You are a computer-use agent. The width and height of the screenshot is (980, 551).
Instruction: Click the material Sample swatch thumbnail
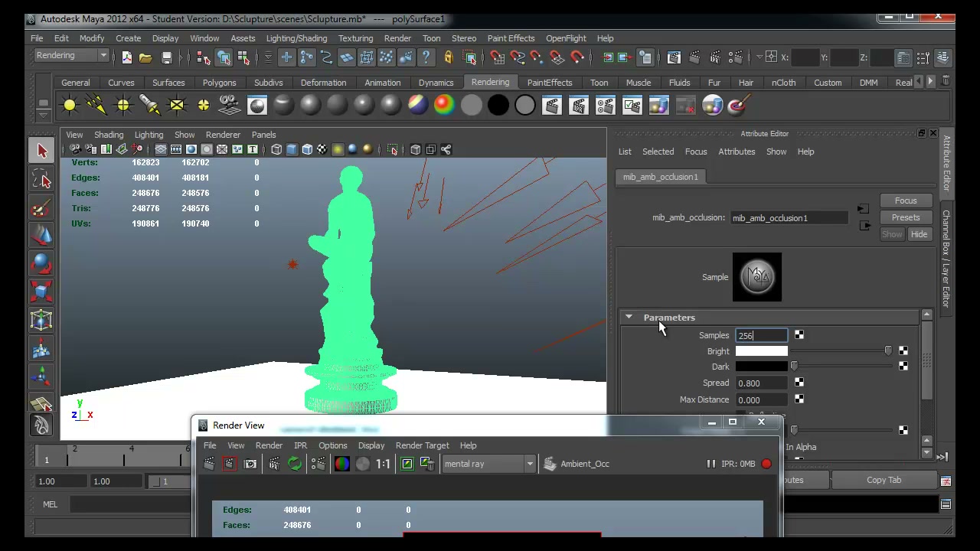[757, 277]
